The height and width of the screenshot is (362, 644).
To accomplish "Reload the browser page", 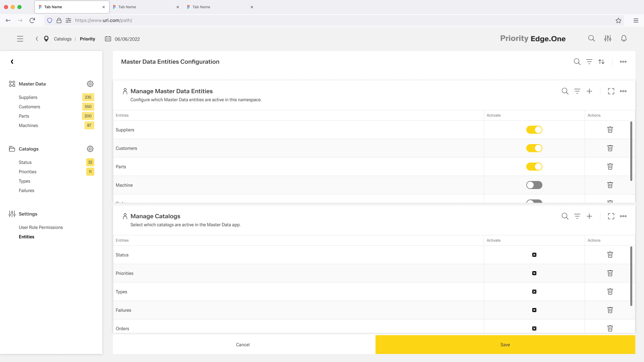I will [x=32, y=20].
